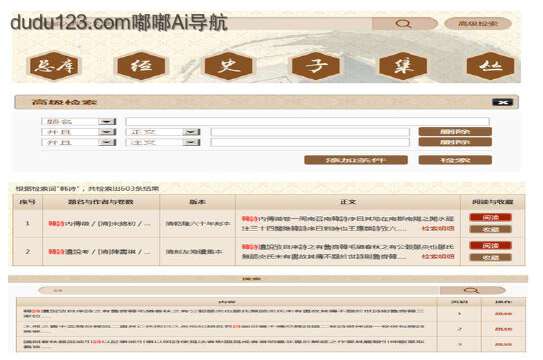Focus the first advanced search text input
Viewport: 543px width, 360px height.
308,122
